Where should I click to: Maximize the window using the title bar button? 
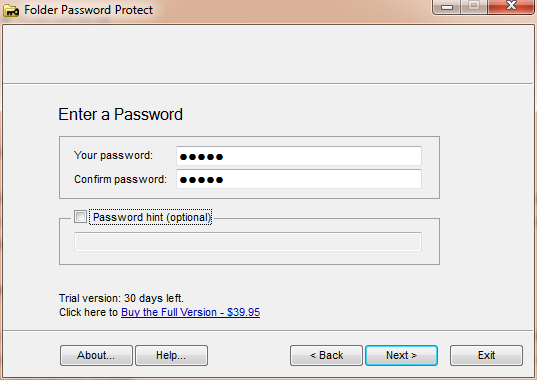(x=474, y=7)
